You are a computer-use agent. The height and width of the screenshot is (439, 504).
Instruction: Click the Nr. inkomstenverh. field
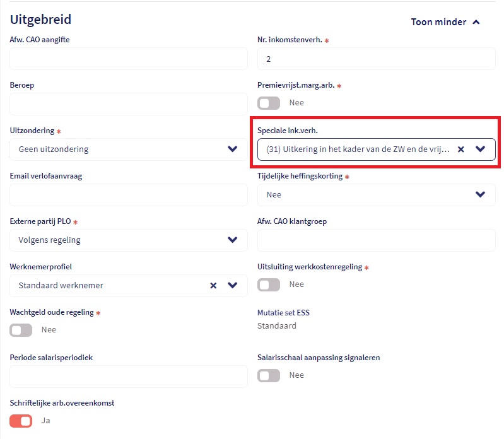(376, 59)
